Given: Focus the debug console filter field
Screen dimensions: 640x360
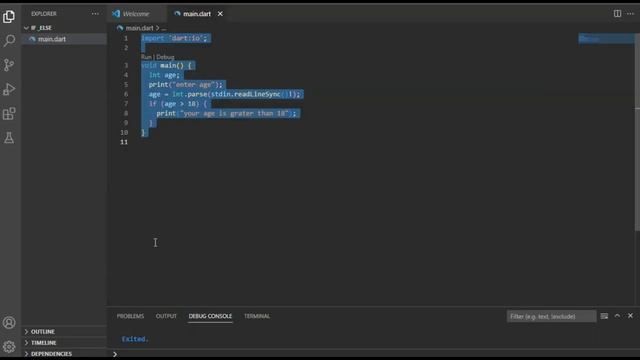Looking at the screenshot, I should pyautogui.click(x=551, y=316).
